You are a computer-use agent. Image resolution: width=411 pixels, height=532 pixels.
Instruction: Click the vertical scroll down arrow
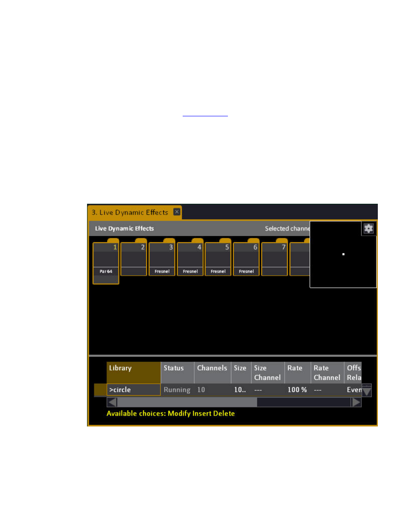(x=367, y=391)
